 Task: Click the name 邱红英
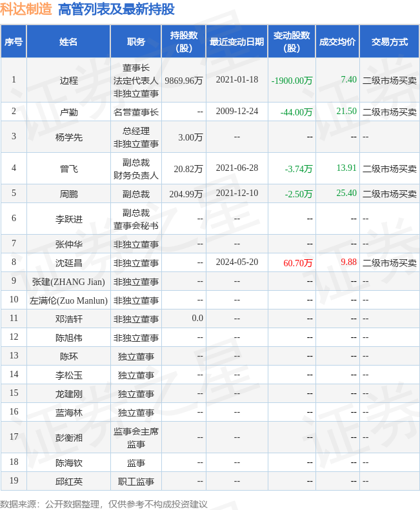tap(68, 482)
